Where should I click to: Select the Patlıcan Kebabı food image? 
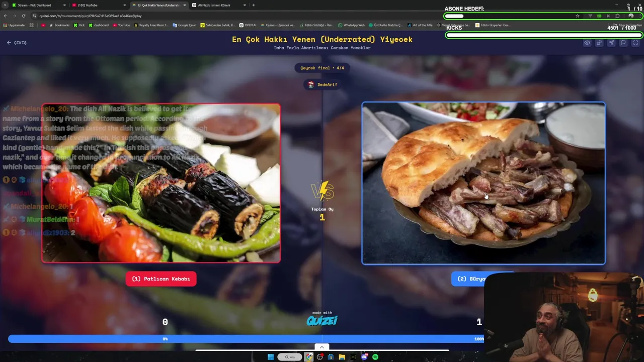click(x=161, y=183)
